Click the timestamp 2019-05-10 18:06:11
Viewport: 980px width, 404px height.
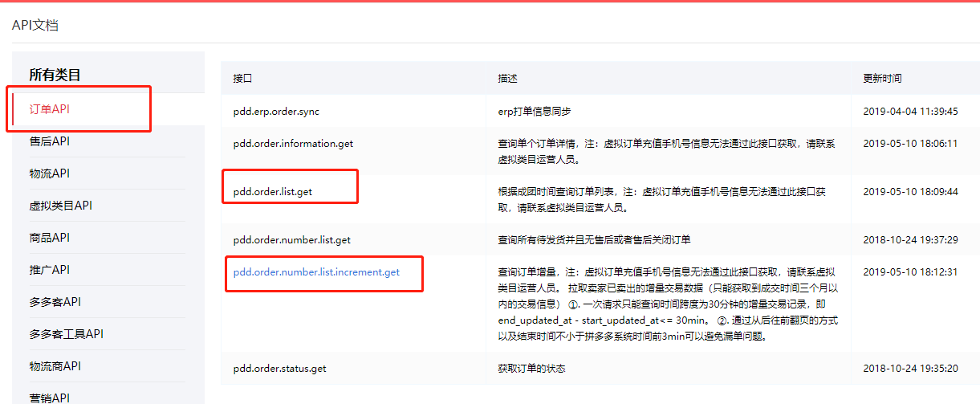(x=910, y=144)
